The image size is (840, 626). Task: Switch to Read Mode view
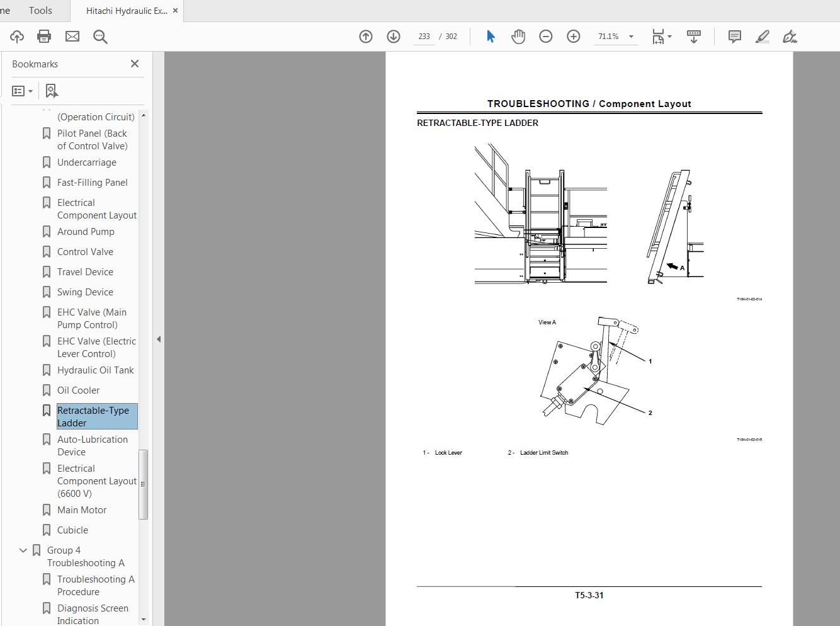(x=693, y=36)
